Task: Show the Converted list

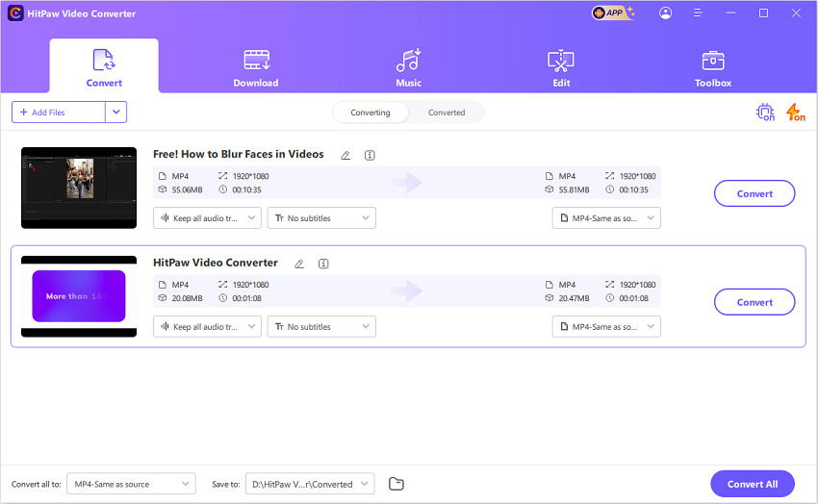Action: tap(447, 113)
